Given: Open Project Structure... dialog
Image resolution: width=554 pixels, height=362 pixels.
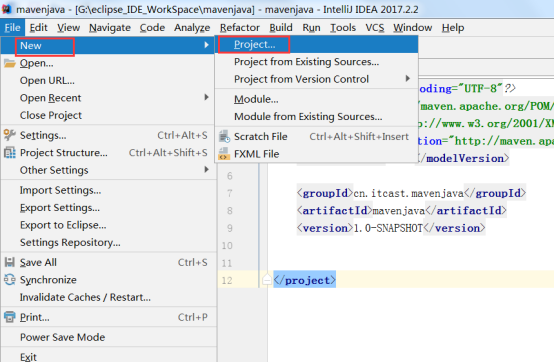Looking at the screenshot, I should click(x=107, y=153).
